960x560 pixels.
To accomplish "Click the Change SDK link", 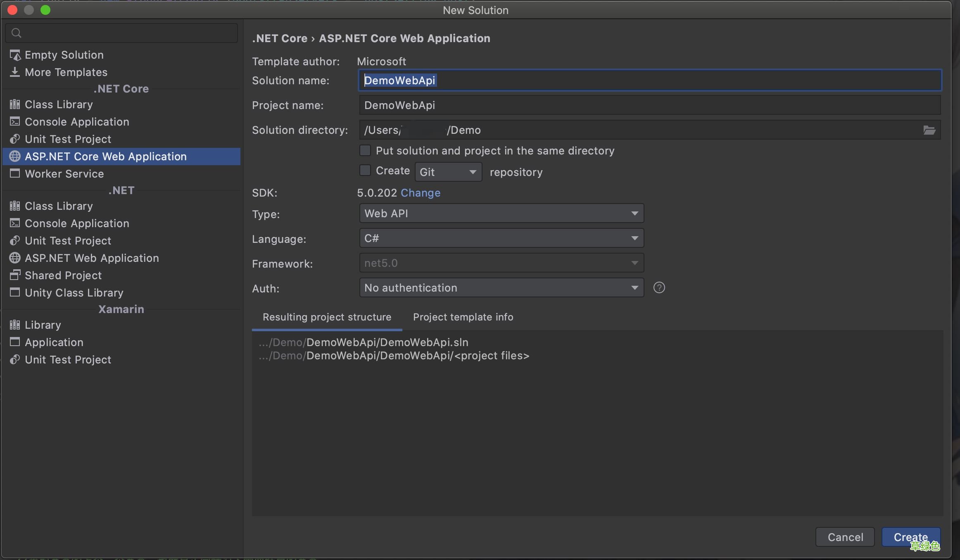I will tap(421, 193).
